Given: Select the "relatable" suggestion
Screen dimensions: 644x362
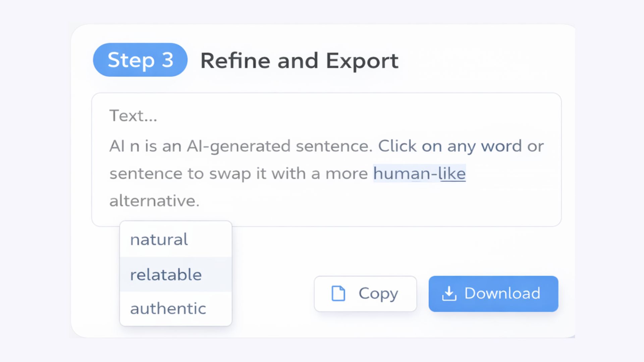Looking at the screenshot, I should pos(166,275).
